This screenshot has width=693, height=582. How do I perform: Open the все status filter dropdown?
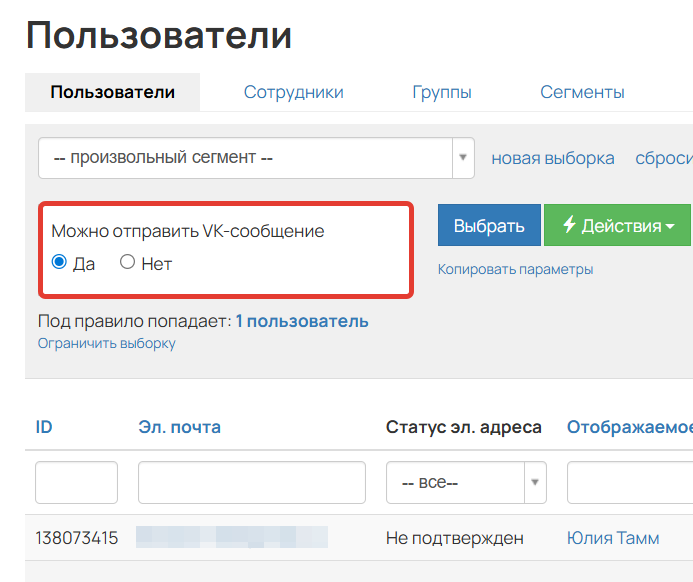tap(466, 483)
